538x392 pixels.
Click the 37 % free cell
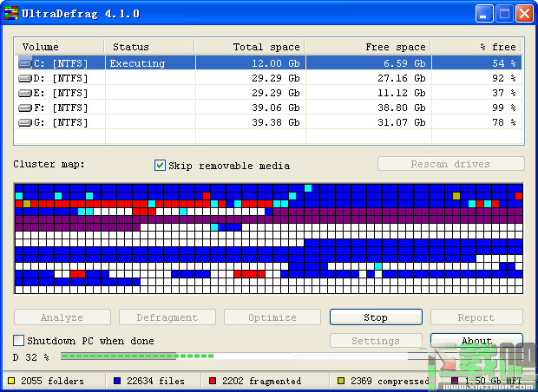476,94
